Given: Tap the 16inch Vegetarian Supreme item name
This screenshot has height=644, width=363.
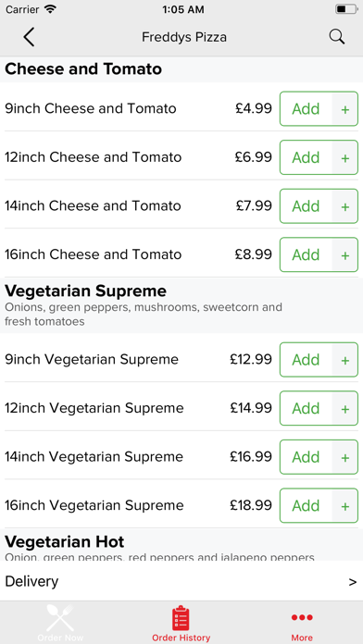Looking at the screenshot, I should [94, 505].
